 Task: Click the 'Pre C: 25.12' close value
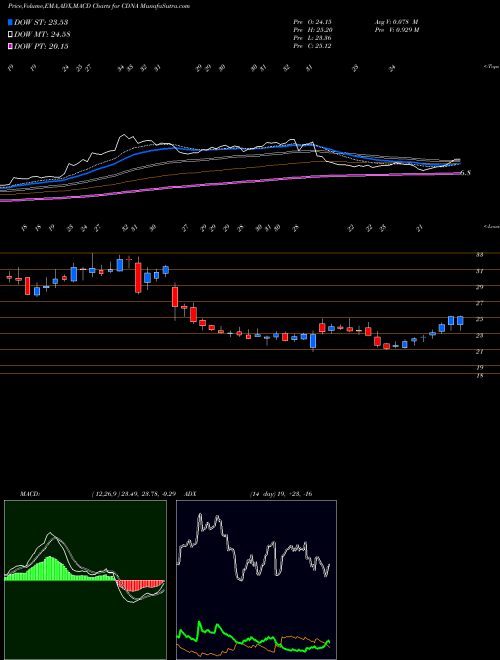(x=312, y=46)
